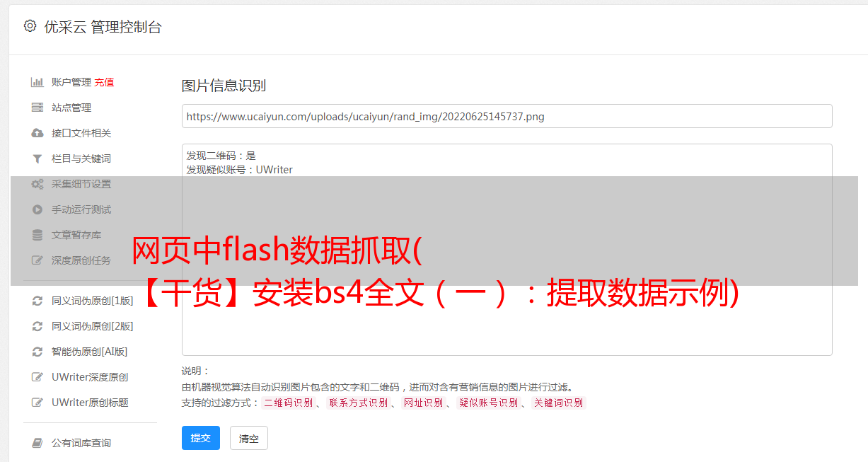
Task: Click inside the recognition result text area
Action: (x=507, y=250)
